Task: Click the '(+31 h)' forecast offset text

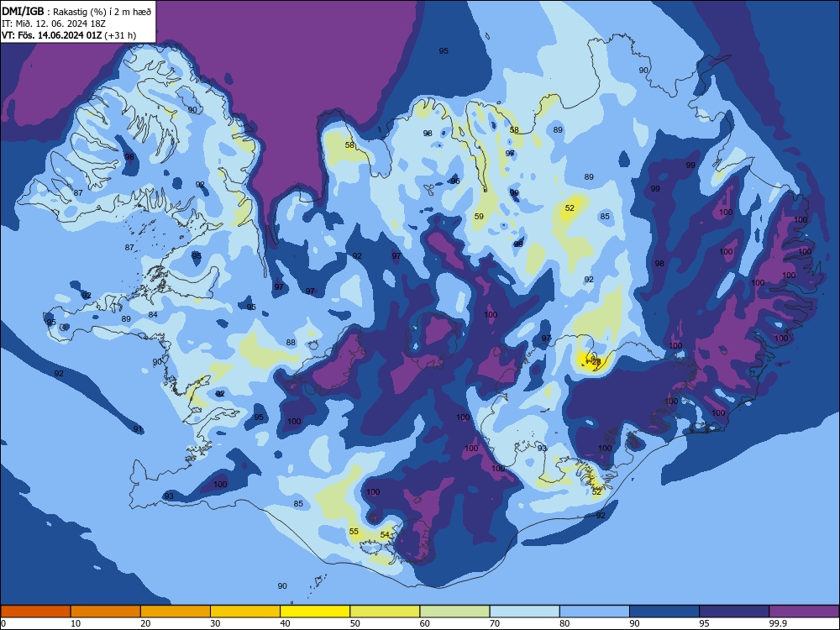Action: pyautogui.click(x=120, y=35)
